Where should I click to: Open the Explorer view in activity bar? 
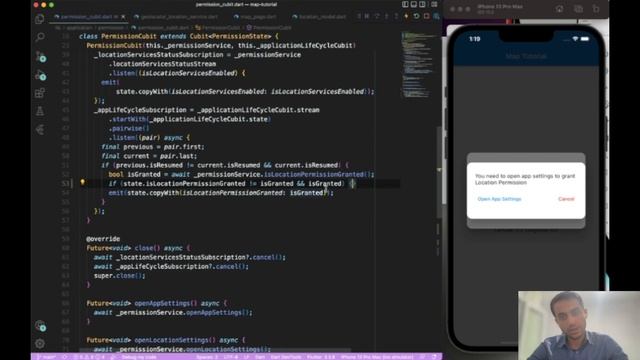point(40,19)
